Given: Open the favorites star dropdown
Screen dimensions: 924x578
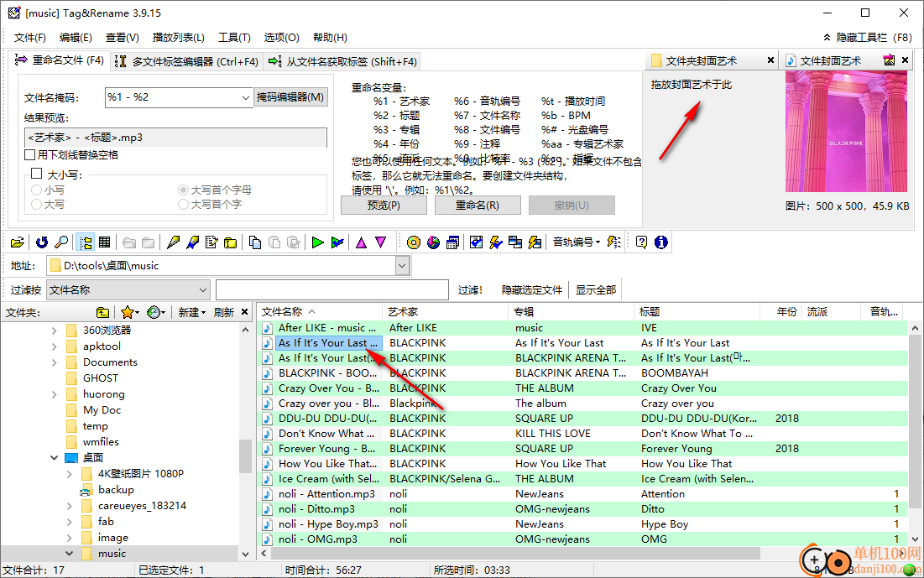Looking at the screenshot, I should (129, 312).
